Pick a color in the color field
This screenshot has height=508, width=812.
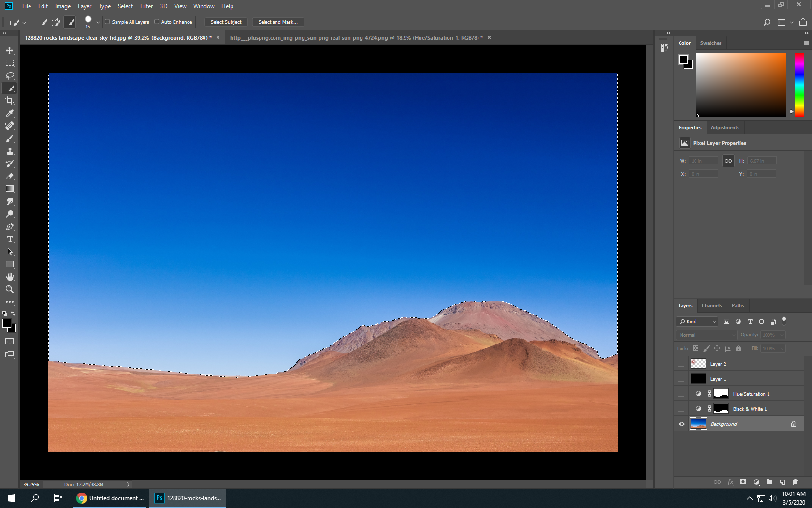click(741, 85)
